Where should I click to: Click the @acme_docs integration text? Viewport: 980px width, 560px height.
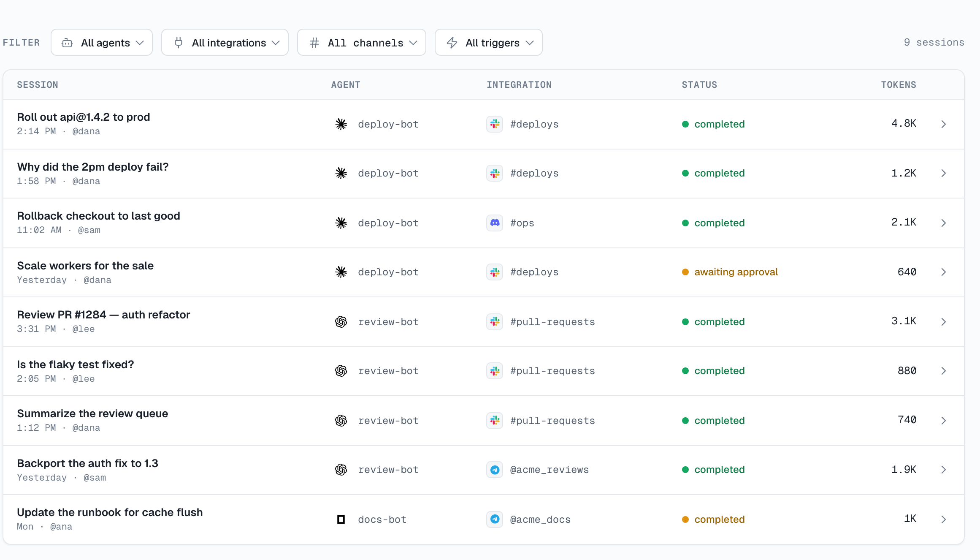(540, 519)
